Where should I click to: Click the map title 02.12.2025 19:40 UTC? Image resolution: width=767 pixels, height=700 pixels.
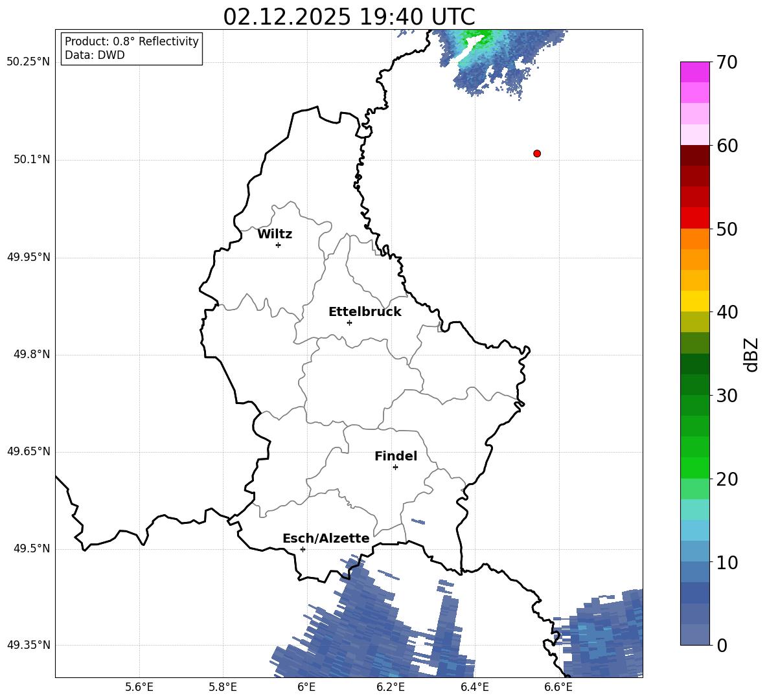tap(349, 17)
